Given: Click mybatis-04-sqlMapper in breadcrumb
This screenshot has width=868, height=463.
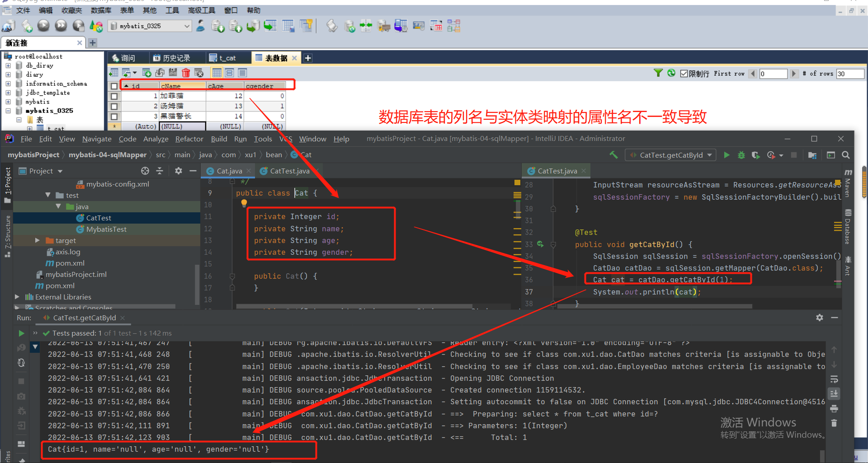Looking at the screenshot, I should [x=108, y=154].
